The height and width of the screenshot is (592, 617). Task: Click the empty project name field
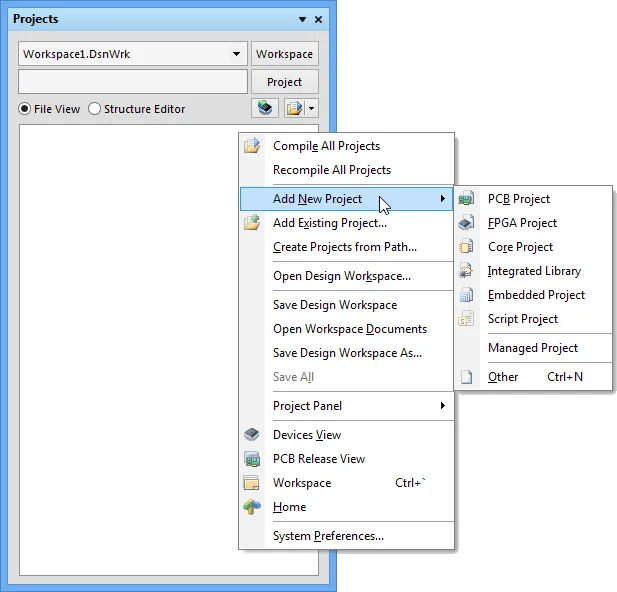(133, 82)
